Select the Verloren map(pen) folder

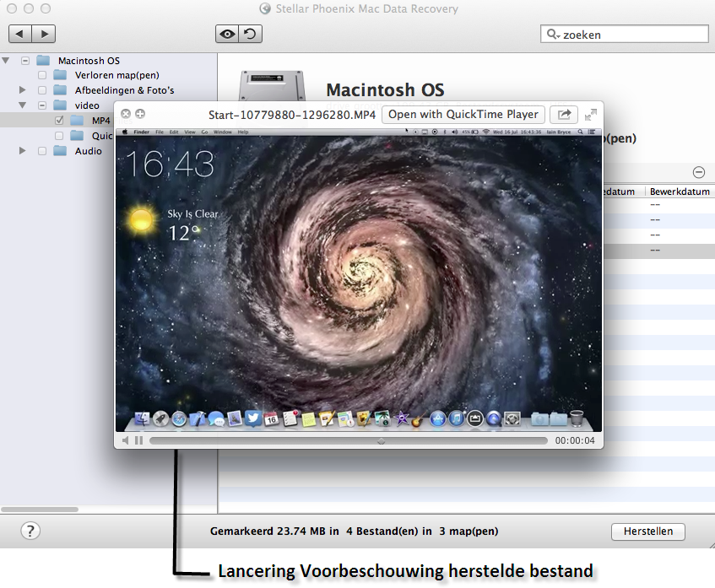pyautogui.click(x=116, y=75)
